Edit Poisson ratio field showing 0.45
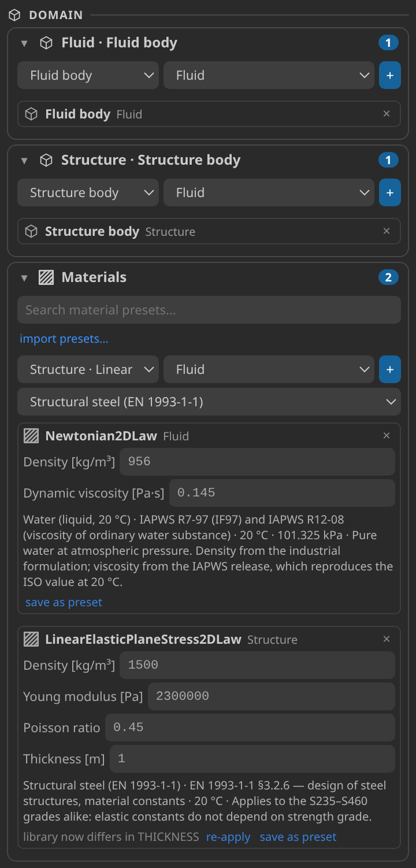Image resolution: width=416 pixels, height=868 pixels. 250,728
